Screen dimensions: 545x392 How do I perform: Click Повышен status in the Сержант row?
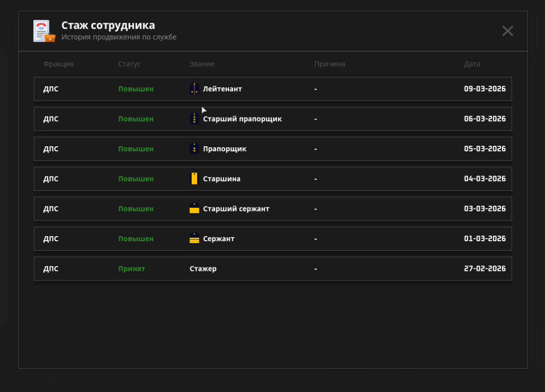coord(136,239)
